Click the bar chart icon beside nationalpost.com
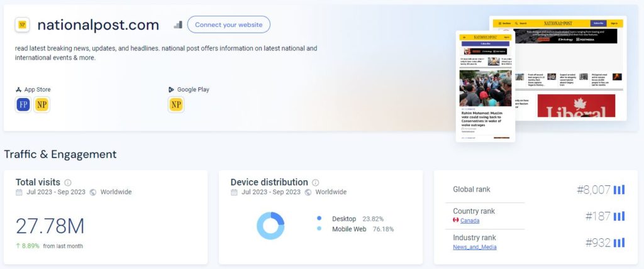The image size is (644, 269). [178, 25]
